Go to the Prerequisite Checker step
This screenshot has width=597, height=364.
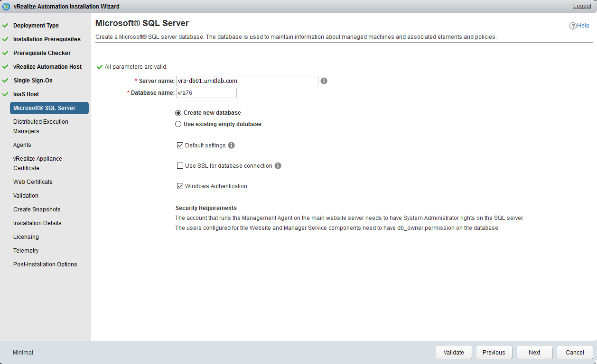[42, 53]
